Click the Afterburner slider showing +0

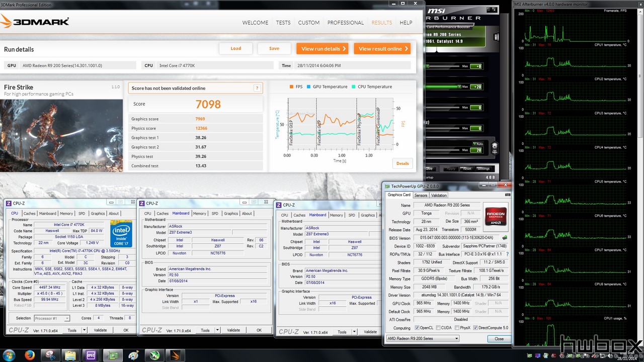pyautogui.click(x=443, y=66)
